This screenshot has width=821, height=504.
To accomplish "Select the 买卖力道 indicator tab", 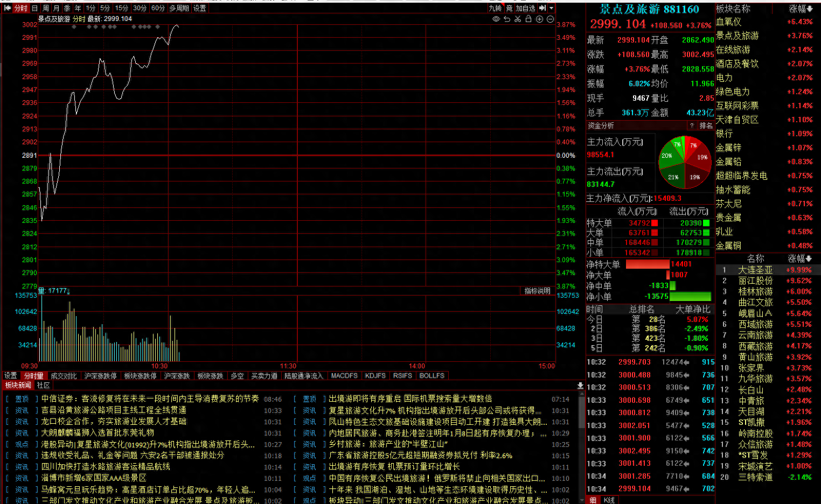I will (265, 376).
